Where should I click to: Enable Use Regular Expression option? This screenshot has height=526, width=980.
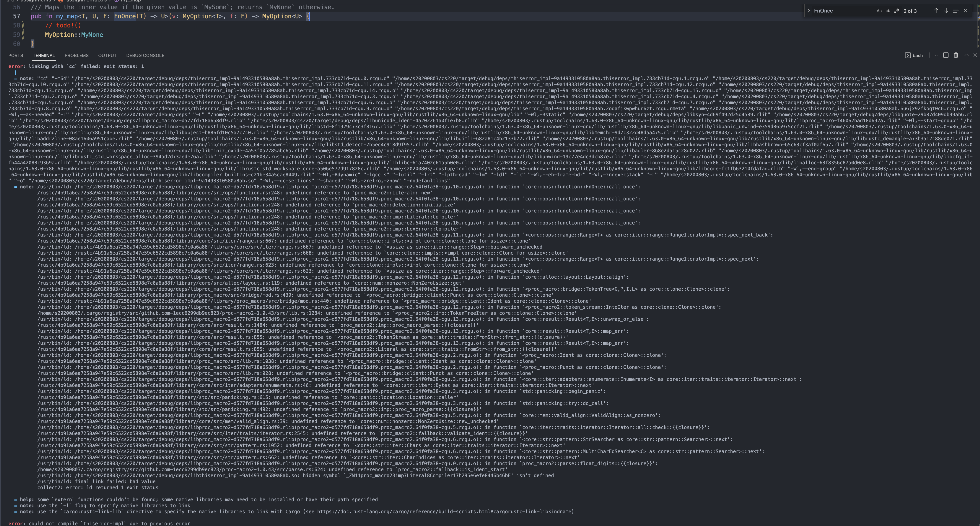tap(897, 11)
